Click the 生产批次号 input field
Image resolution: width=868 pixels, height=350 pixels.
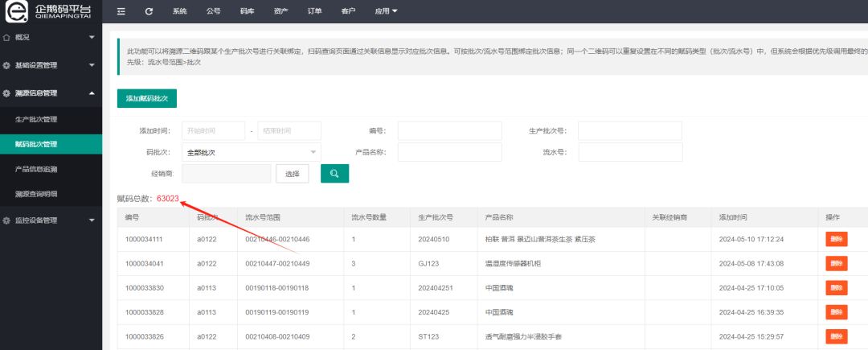[629, 130]
